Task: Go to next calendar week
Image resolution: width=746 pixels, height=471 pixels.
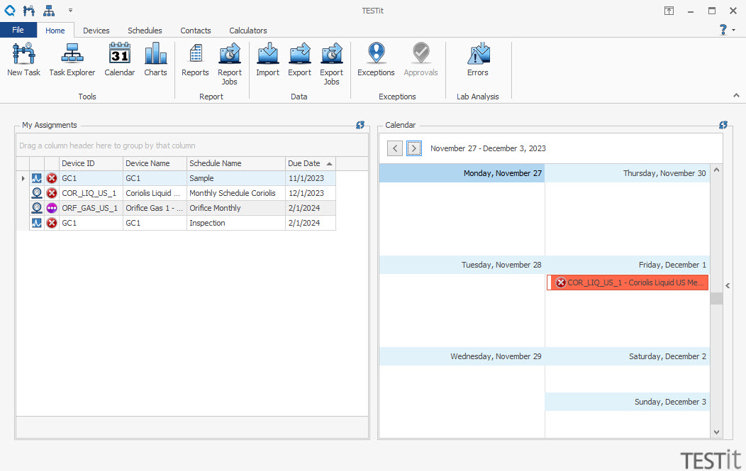Action: 414,148
